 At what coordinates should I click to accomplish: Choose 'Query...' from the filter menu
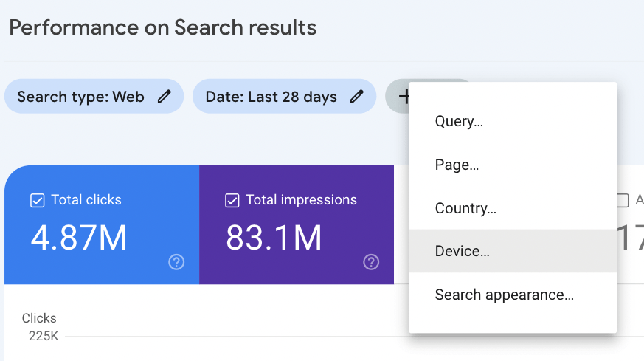459,122
